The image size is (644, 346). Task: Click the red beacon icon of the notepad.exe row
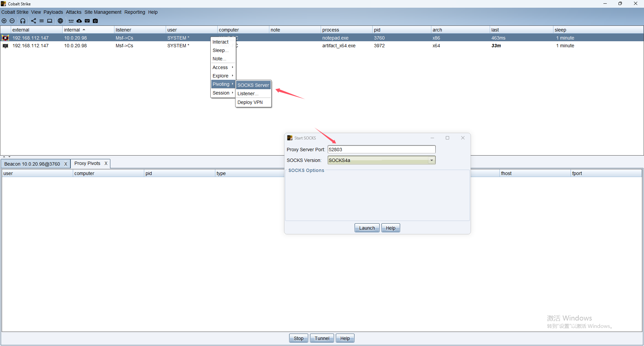5,38
